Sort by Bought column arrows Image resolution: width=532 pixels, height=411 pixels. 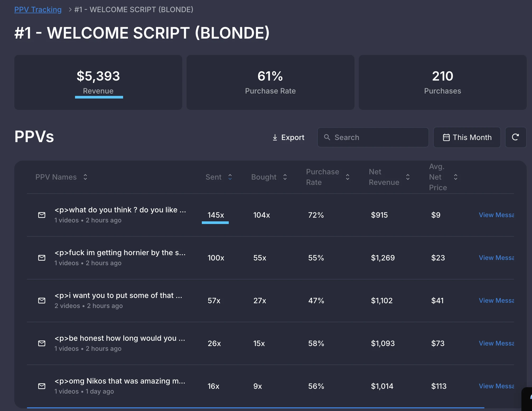pyautogui.click(x=285, y=177)
